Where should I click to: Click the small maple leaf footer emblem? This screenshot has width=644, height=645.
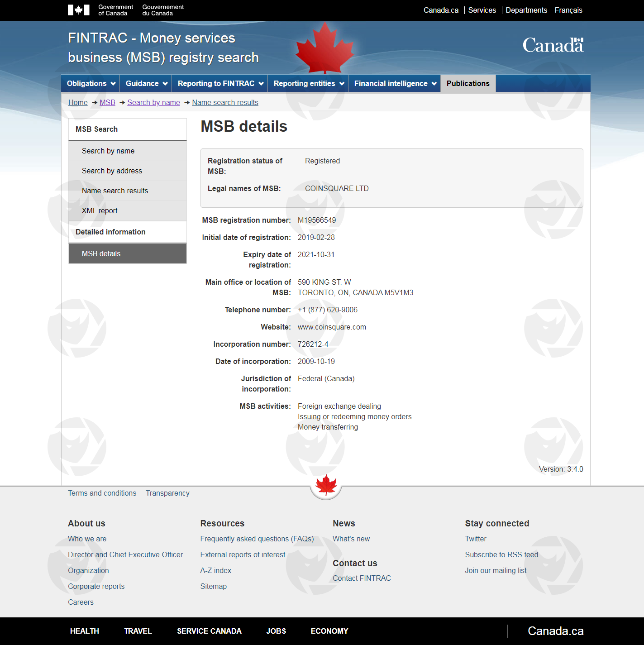pyautogui.click(x=326, y=486)
